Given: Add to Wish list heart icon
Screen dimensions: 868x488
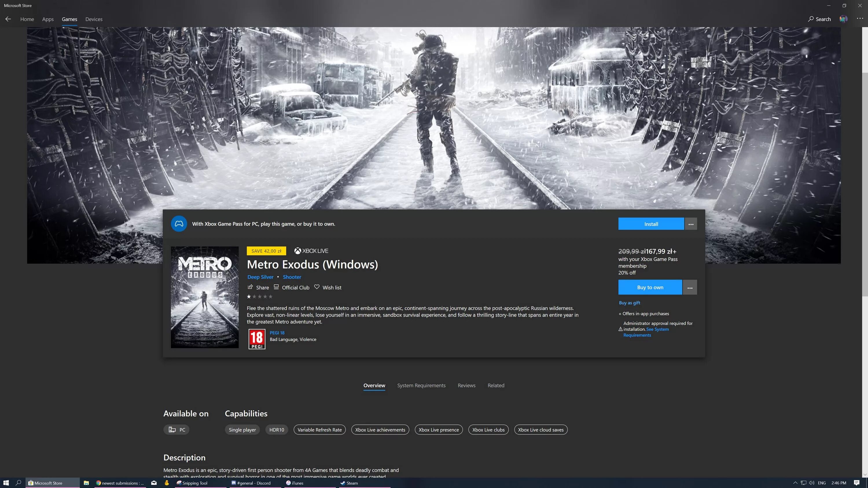Looking at the screenshot, I should coord(317,287).
